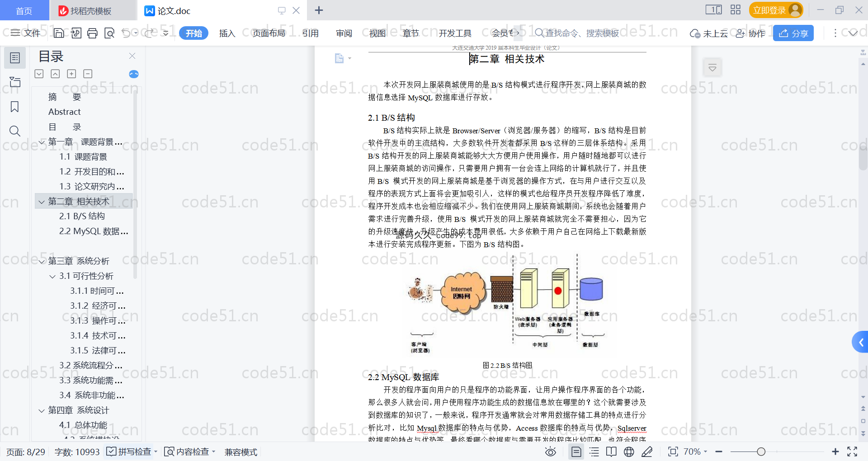Toggle 拼写检查 spell check
Image resolution: width=868 pixels, height=461 pixels.
click(129, 452)
